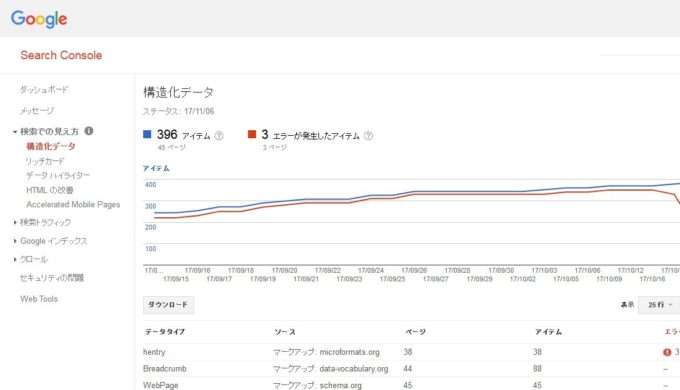Expand the 検索トラフィック section
680x390 pixels.
[15, 222]
